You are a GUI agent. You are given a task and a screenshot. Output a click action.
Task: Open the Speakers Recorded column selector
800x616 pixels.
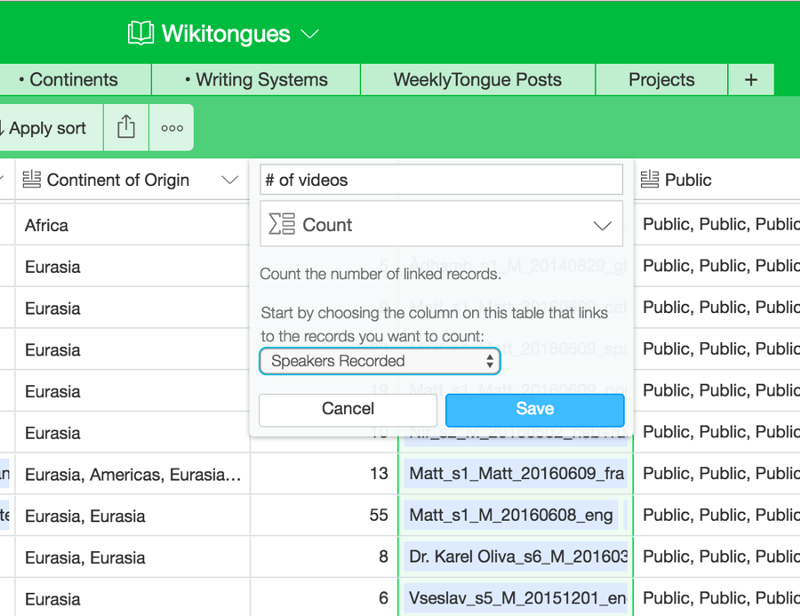(380, 361)
